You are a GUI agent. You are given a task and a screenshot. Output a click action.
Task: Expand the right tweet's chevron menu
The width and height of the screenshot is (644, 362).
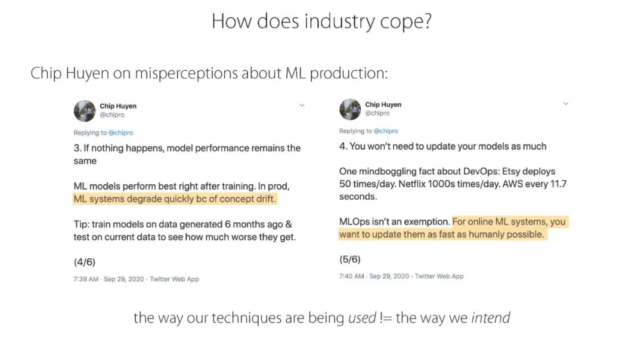(x=565, y=104)
